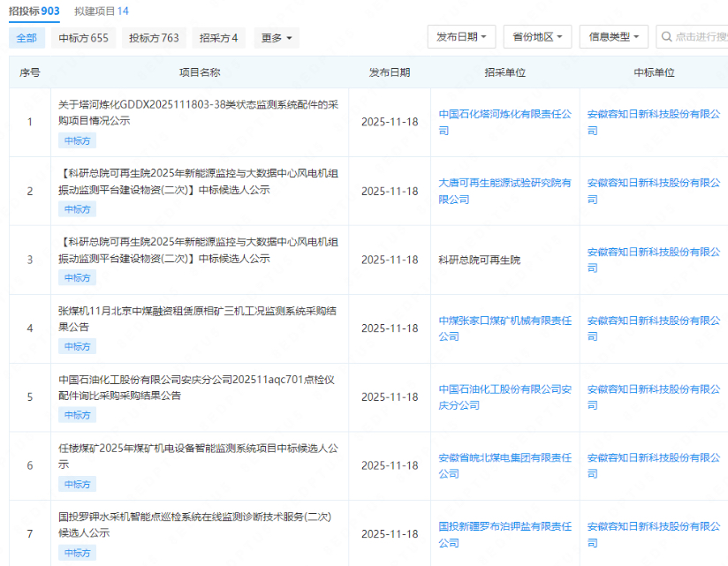Open 中国石化塔河炼化有限责任公司 link
Screen dimensions: 728x566
point(505,123)
